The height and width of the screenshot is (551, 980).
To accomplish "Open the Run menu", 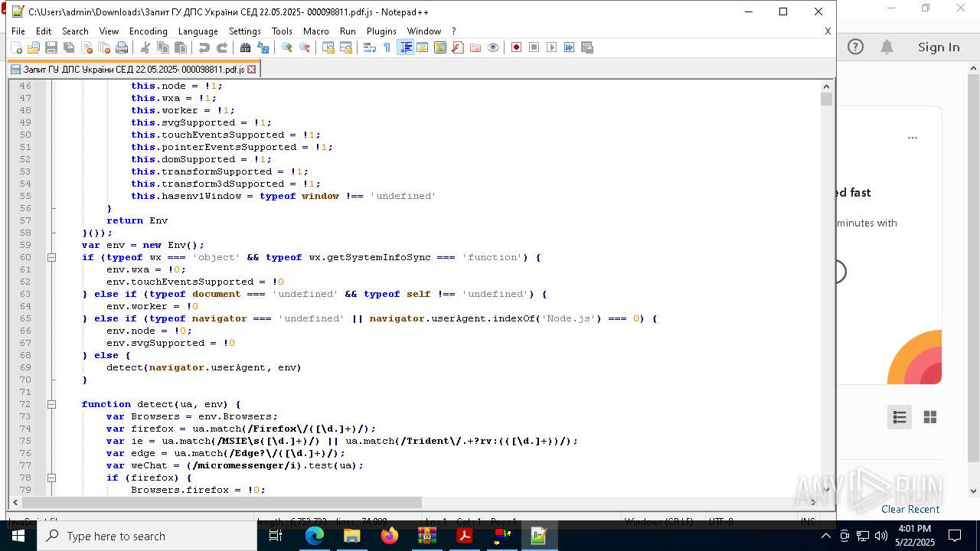I will [x=348, y=31].
